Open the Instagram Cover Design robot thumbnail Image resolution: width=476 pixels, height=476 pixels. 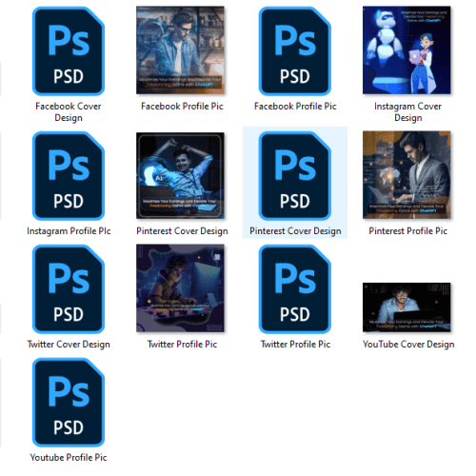407,50
